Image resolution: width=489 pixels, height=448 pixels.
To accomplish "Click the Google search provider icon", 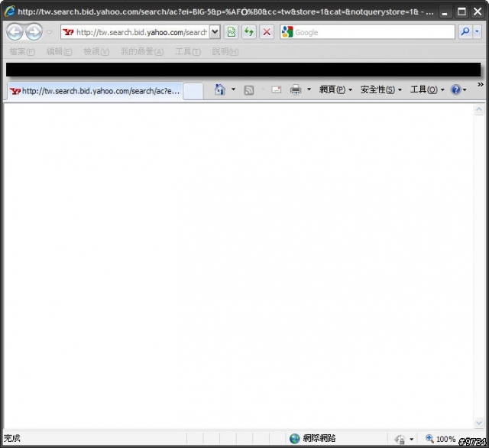I will tap(287, 32).
